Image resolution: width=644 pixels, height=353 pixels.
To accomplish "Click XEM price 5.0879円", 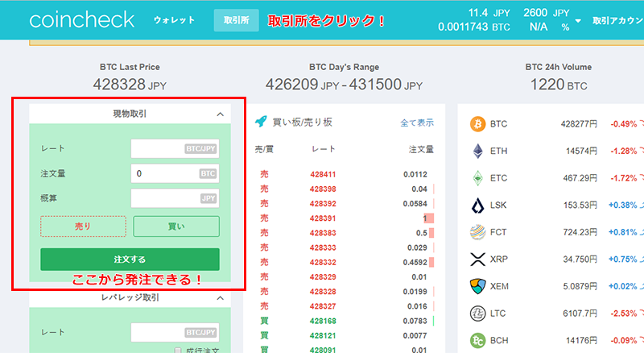I will [580, 286].
